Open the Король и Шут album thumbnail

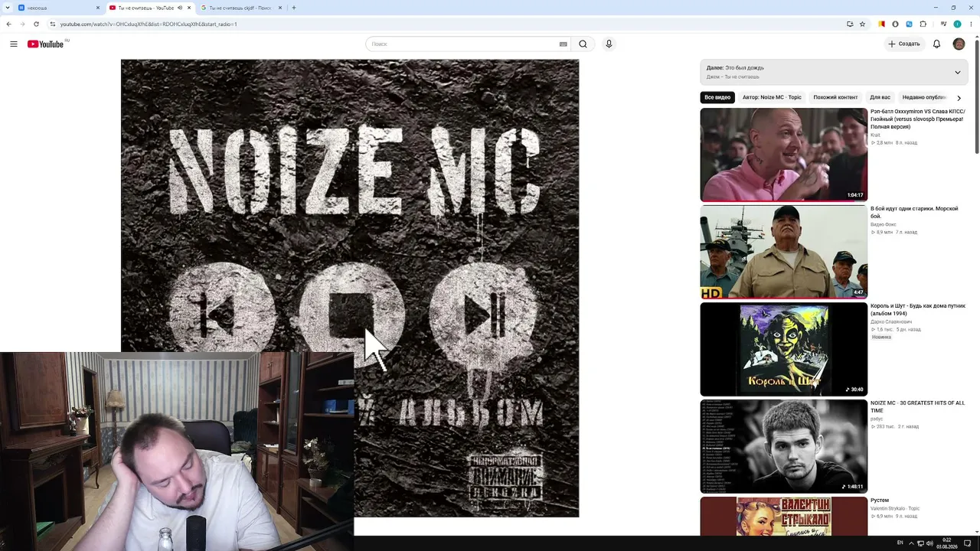[x=784, y=349]
